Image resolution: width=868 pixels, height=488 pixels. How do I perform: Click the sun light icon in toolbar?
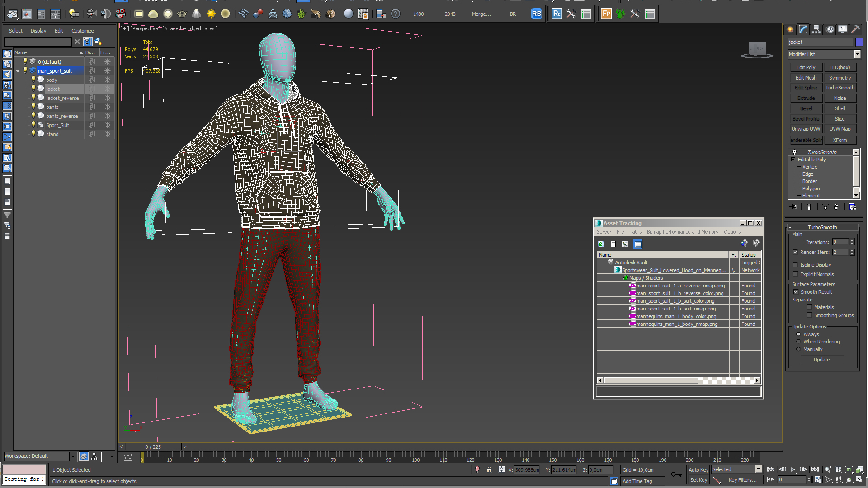pos(211,14)
